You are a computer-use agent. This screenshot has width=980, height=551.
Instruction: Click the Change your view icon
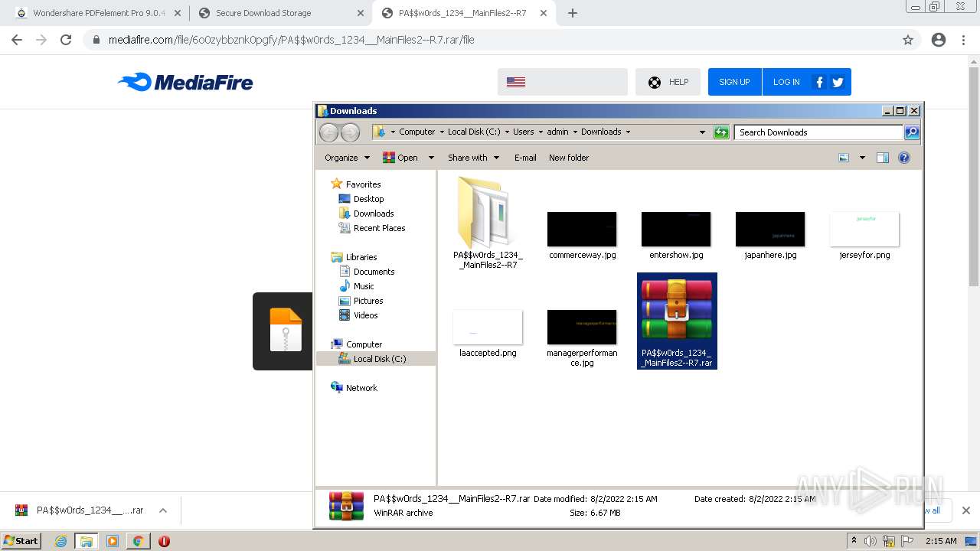[x=844, y=158]
